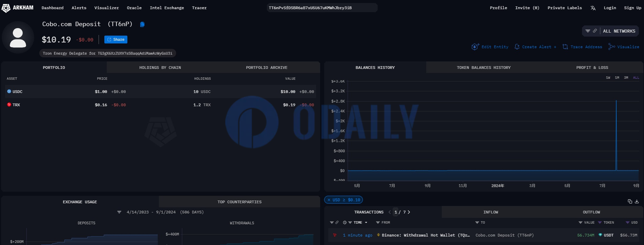Switch to the Holdings by Chain tab

[160, 68]
